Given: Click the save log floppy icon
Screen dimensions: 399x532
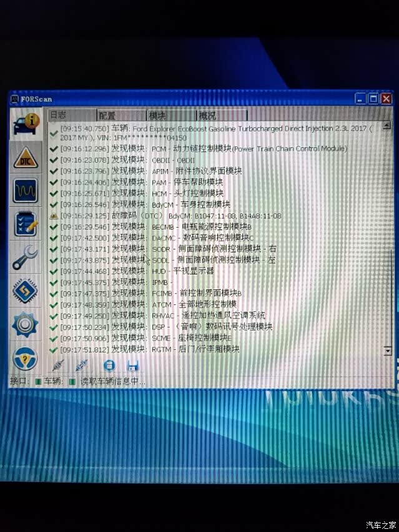Looking at the screenshot, I should click(x=132, y=365).
